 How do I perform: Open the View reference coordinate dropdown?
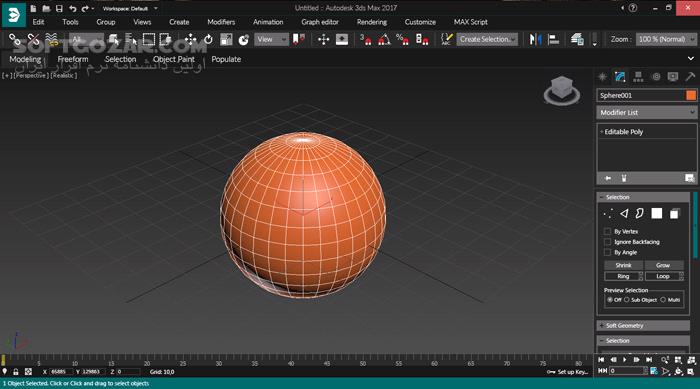[271, 39]
